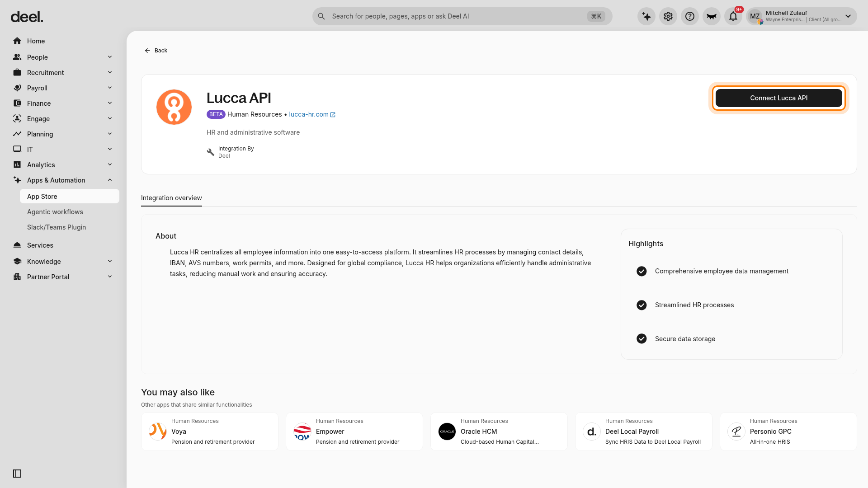The height and width of the screenshot is (488, 868).
Task: Expand the Partner Portal chevron
Action: pos(110,277)
